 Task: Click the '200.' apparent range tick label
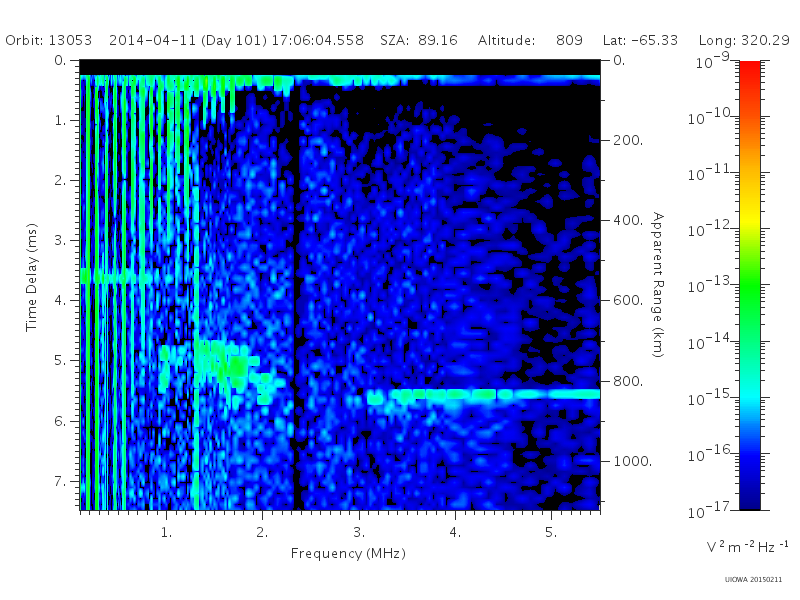[x=628, y=140]
